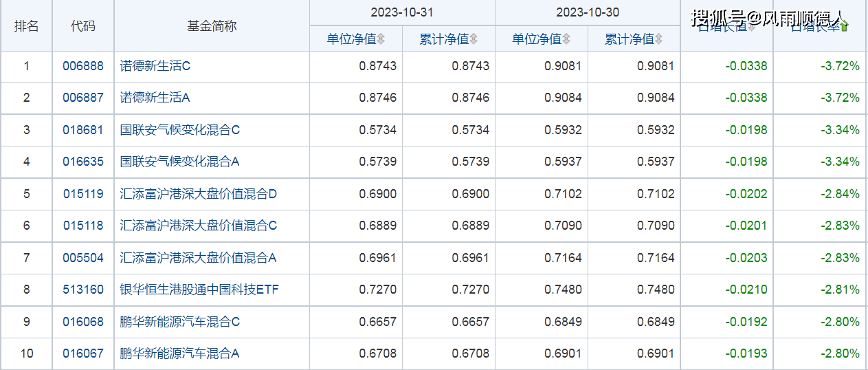Select fund code 015118
The image size is (868, 370).
click(x=83, y=226)
